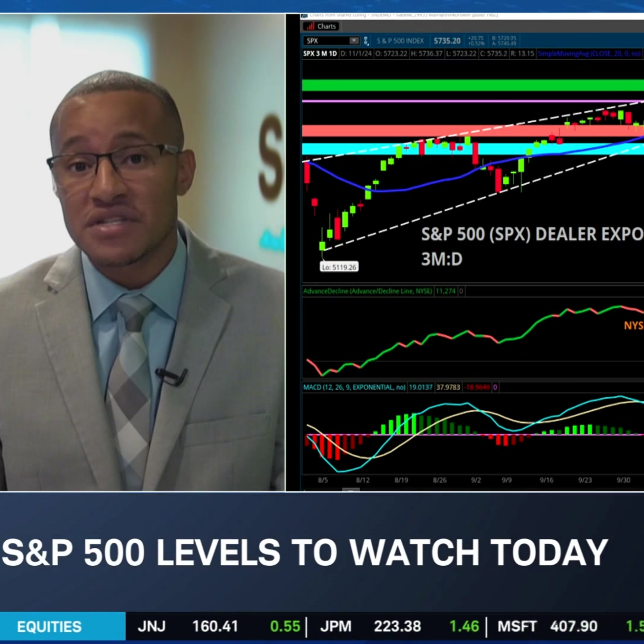
Task: Select the AdvanceDecline study label
Action: click(x=368, y=291)
